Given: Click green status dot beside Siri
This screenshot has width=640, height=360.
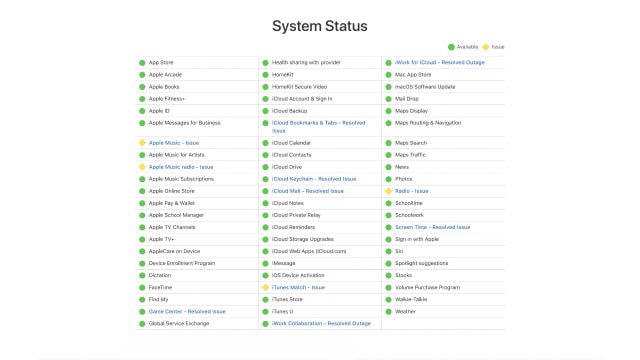Looking at the screenshot, I should click(389, 251).
